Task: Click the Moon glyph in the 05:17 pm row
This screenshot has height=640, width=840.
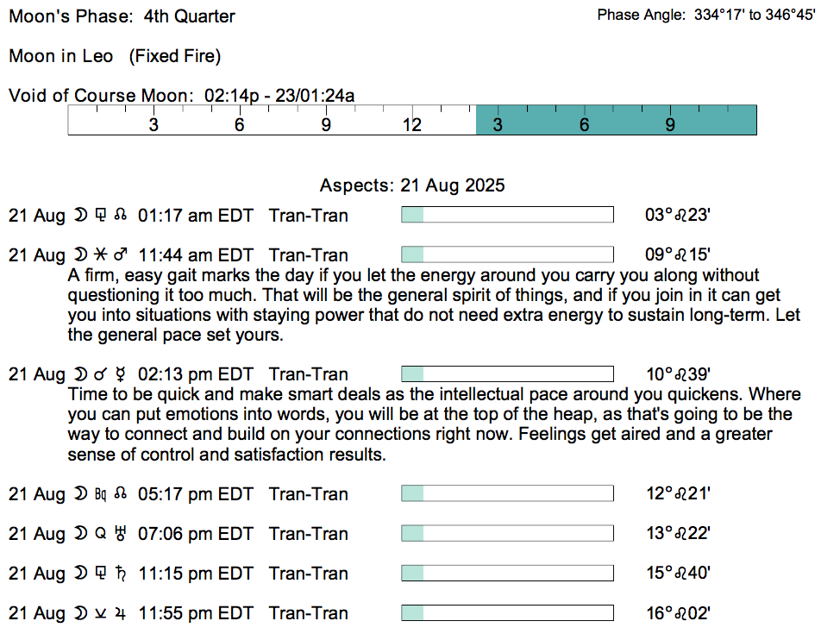Action: 80,494
